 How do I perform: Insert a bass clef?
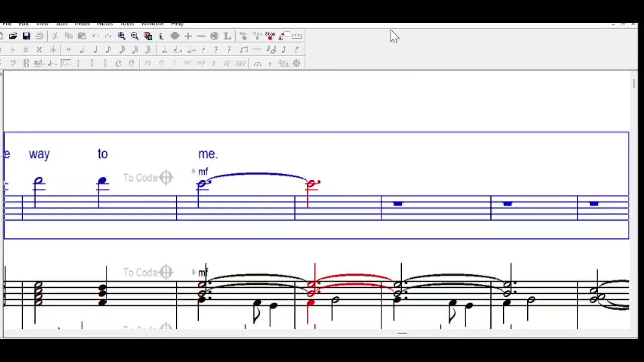[x=13, y=63]
